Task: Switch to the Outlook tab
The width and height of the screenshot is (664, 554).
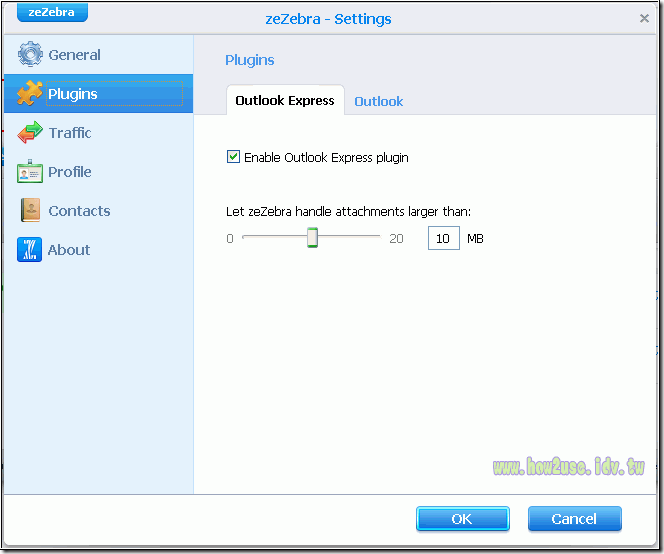Action: tap(378, 101)
